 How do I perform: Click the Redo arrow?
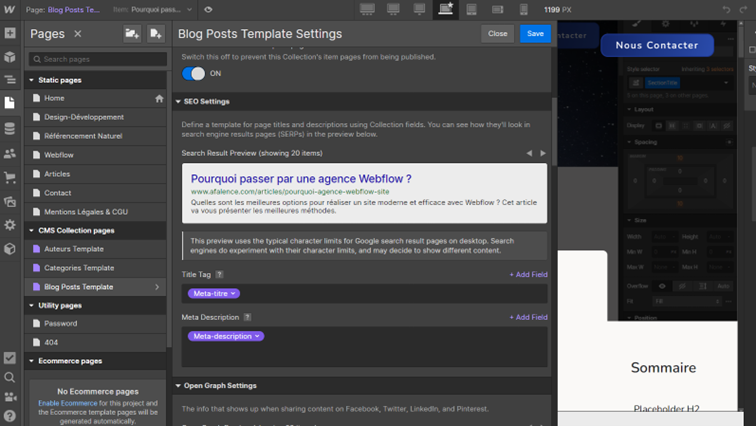click(x=743, y=10)
